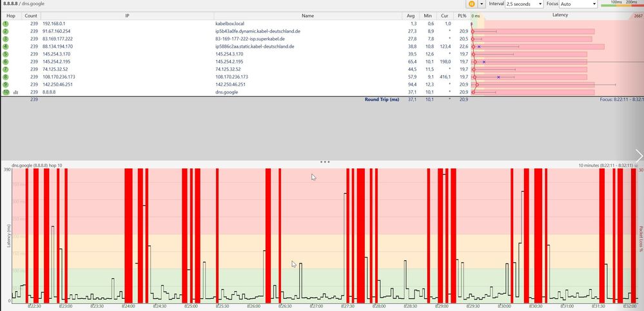The image size is (644, 311).
Task: Click the next arrow chevron at right edge
Action: [x=639, y=156]
